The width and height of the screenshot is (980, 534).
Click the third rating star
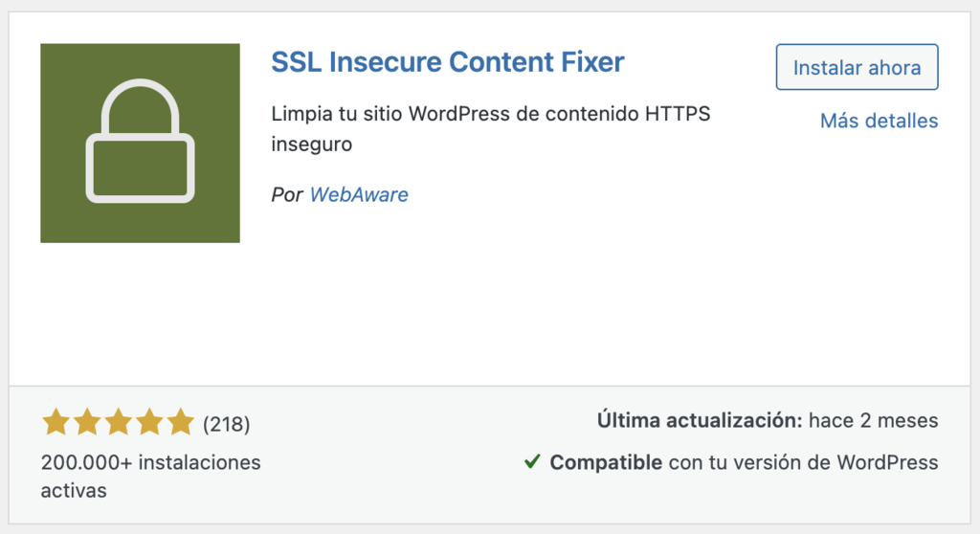point(118,422)
